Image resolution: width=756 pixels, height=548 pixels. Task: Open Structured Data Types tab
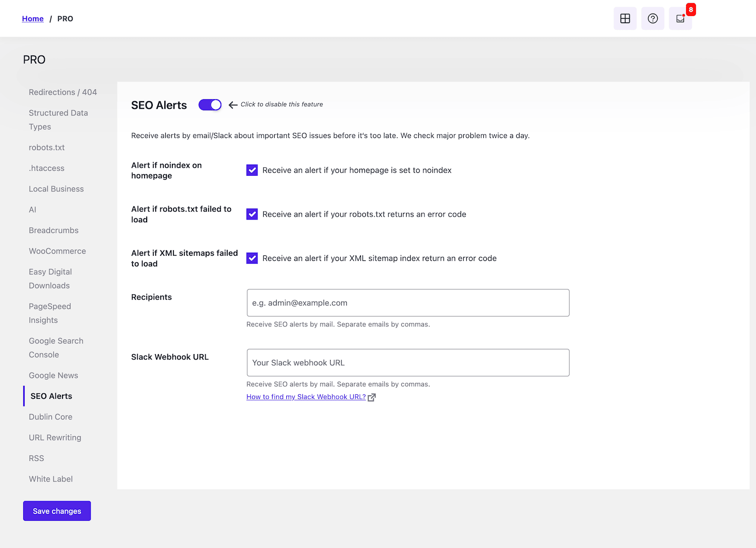58,120
